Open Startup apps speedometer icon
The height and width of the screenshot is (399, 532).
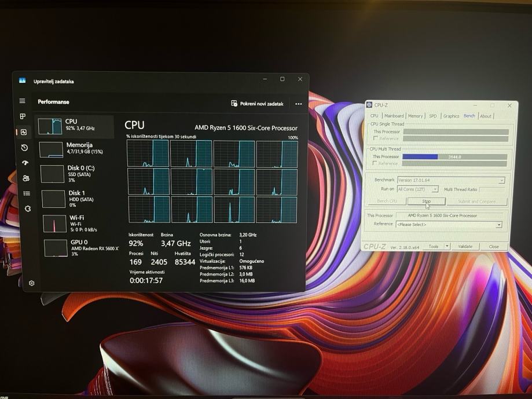coord(25,163)
